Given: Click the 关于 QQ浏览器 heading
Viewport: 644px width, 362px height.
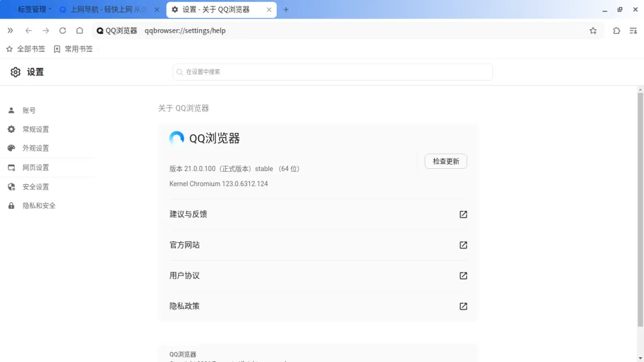Looking at the screenshot, I should (184, 108).
